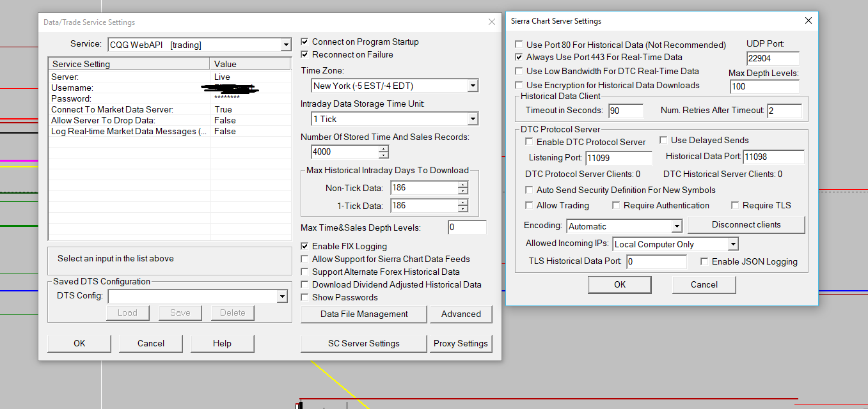
Task: Check the Require TLS box
Action: point(735,205)
